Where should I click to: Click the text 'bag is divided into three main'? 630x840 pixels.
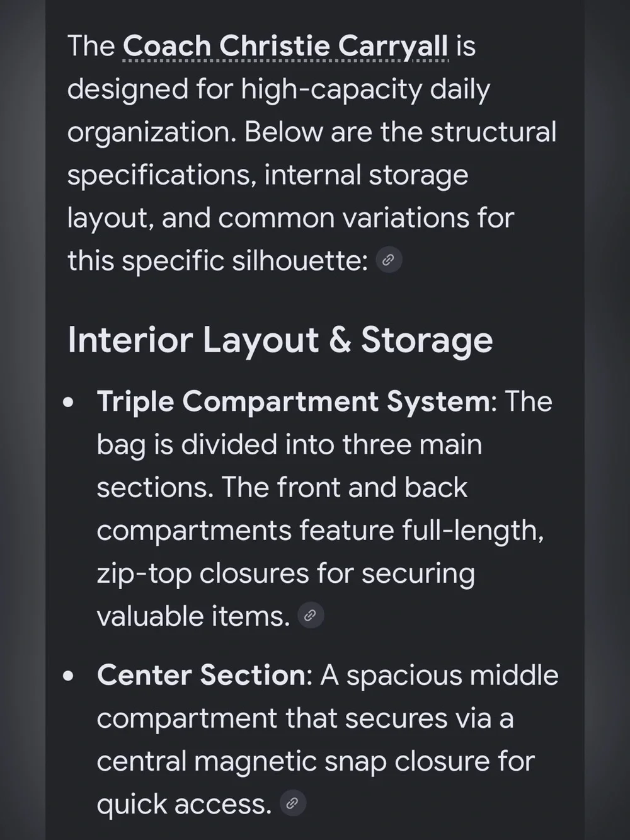[x=289, y=445]
